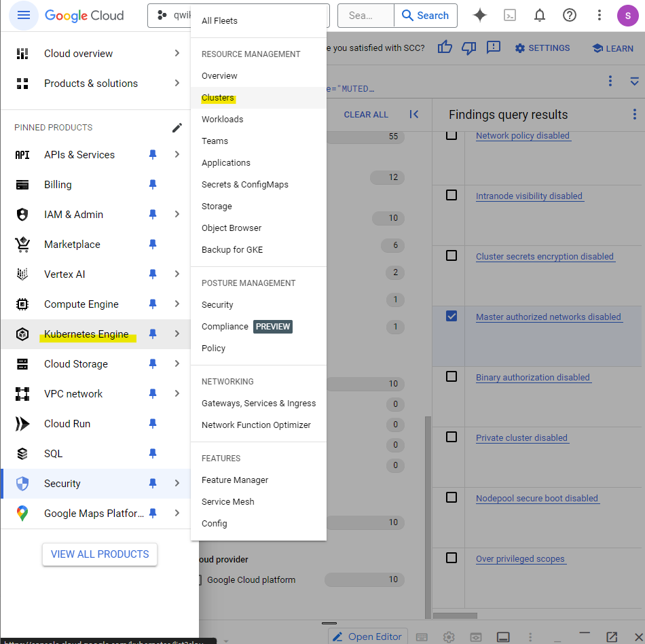Open Backup for GKE menu item
Viewport: 645px width, 644px height.
pos(258,250)
